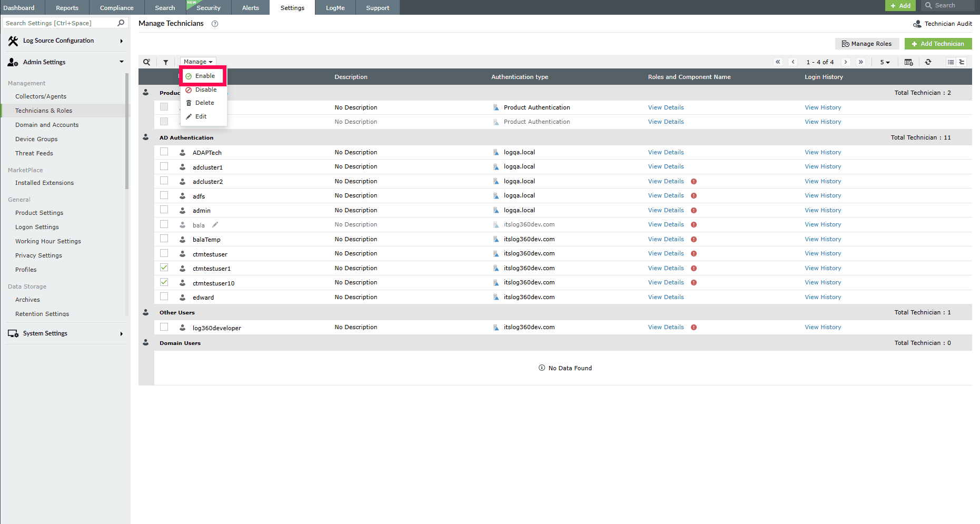Viewport: 980px width, 524px height.
Task: Select the adcluster1 checkbox
Action: (164, 166)
